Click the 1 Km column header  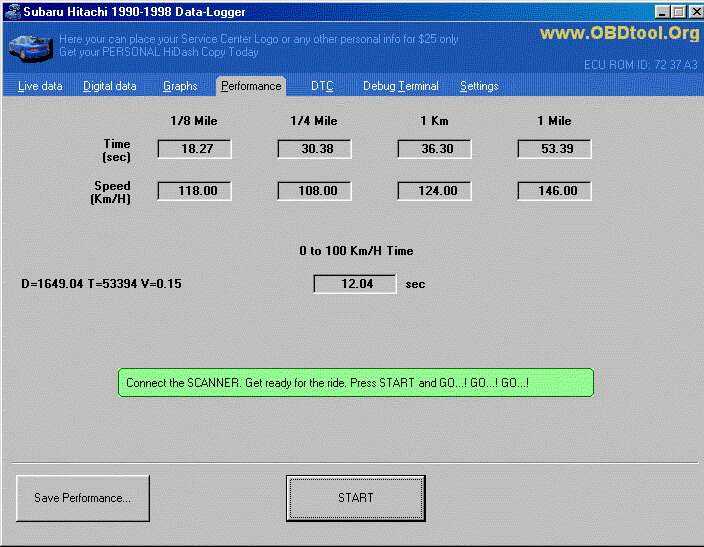tap(434, 121)
